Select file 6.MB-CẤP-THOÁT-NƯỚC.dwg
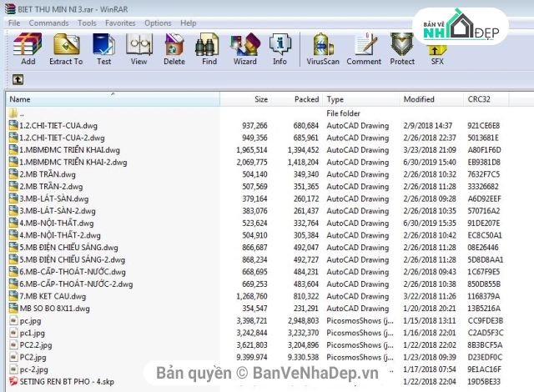This screenshot has width=534, height=392. point(73,272)
